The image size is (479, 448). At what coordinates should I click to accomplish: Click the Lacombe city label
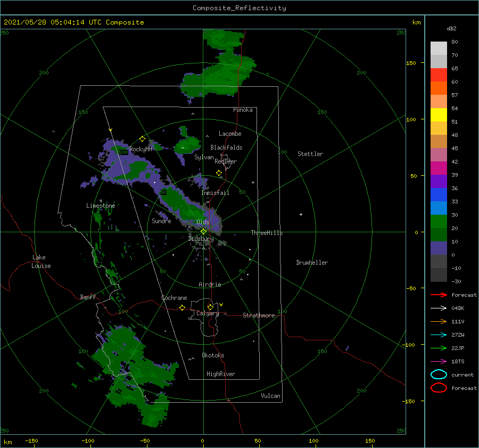[x=230, y=134]
